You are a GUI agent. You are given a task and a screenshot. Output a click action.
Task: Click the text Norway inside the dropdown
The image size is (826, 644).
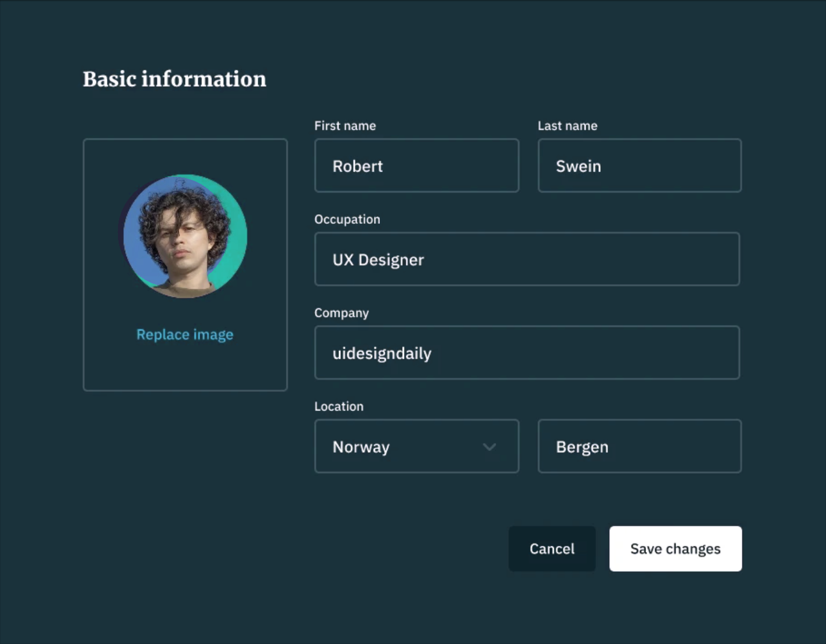pyautogui.click(x=361, y=447)
